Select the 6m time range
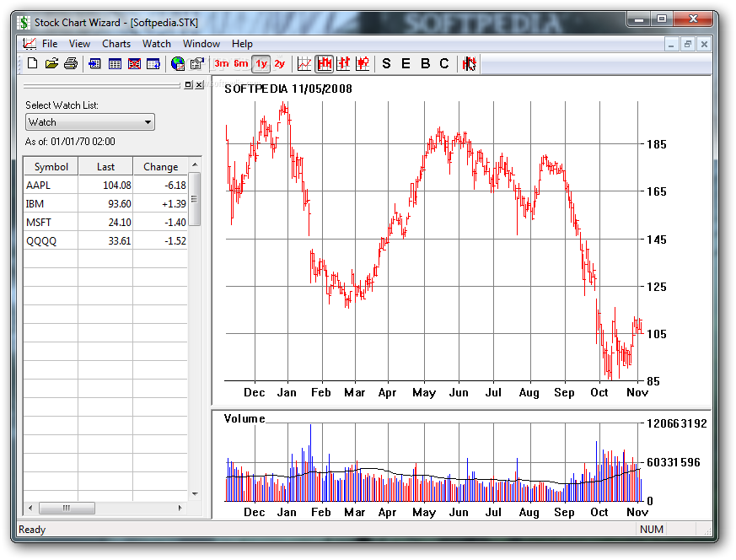This screenshot has height=560, width=736. (x=241, y=63)
